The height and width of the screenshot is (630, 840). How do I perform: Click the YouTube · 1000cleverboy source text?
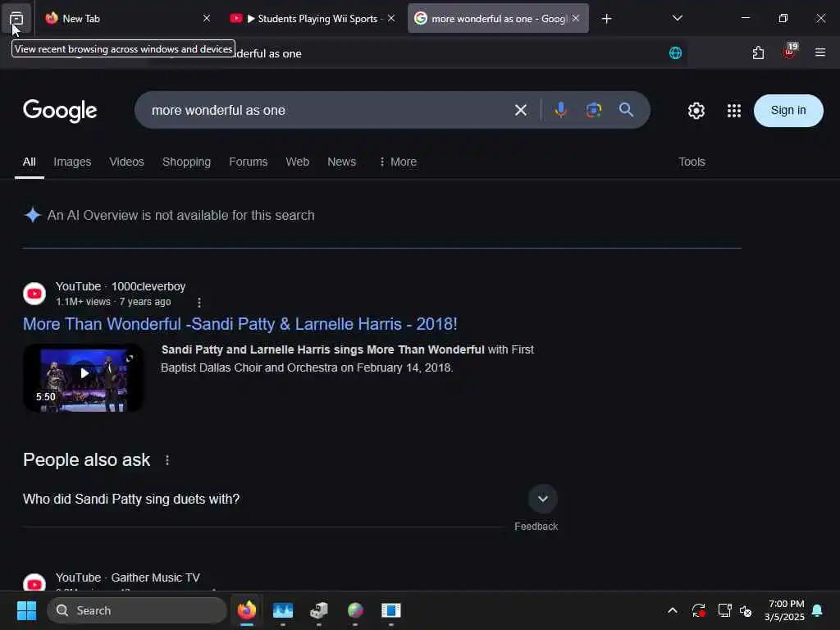click(121, 286)
